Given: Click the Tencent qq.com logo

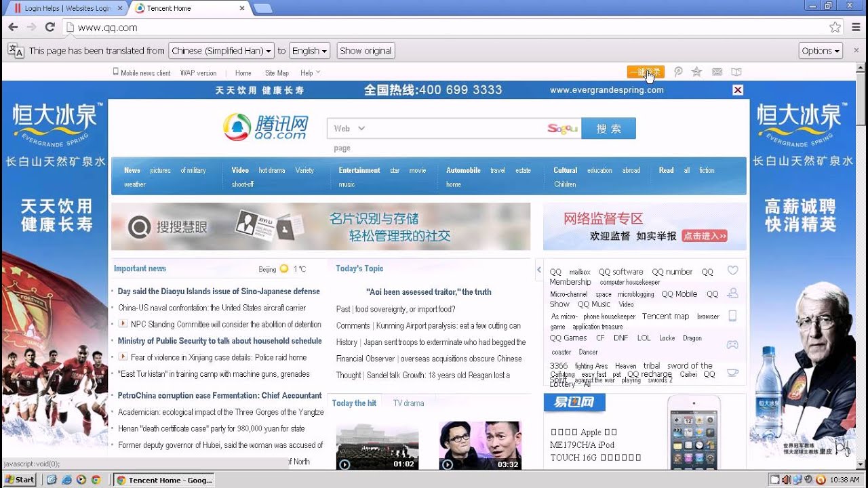Looking at the screenshot, I should pyautogui.click(x=266, y=127).
